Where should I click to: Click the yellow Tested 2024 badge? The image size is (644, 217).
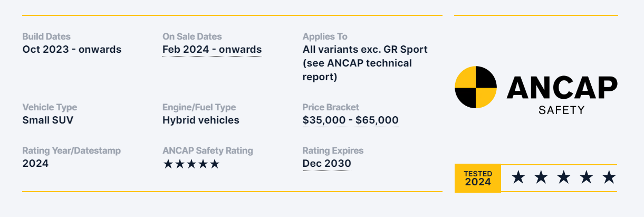(x=477, y=178)
